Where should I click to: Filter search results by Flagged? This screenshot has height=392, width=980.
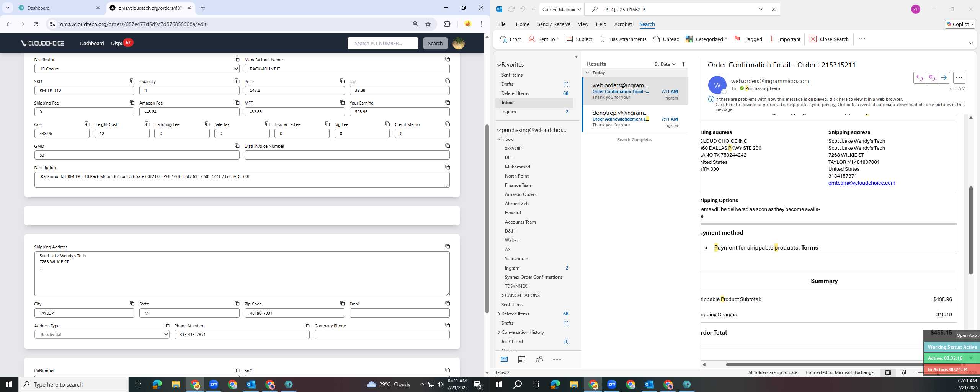(748, 39)
